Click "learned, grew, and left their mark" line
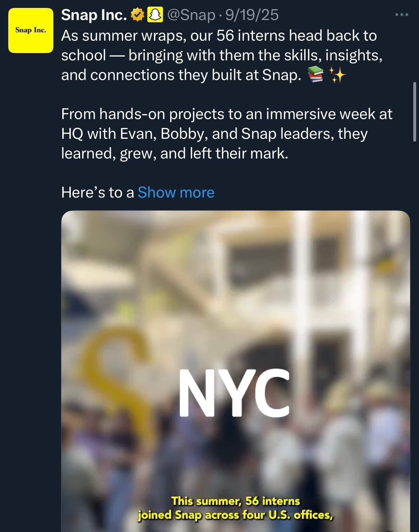Viewport: 419px width, 532px height. click(174, 153)
